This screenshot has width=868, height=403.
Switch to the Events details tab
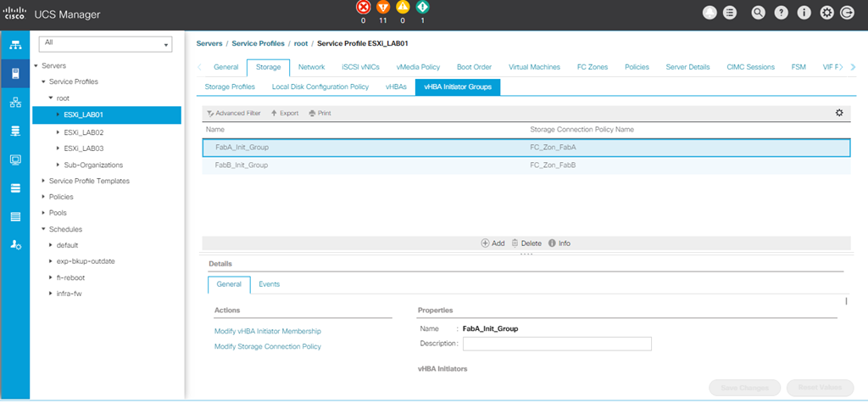pos(269,284)
